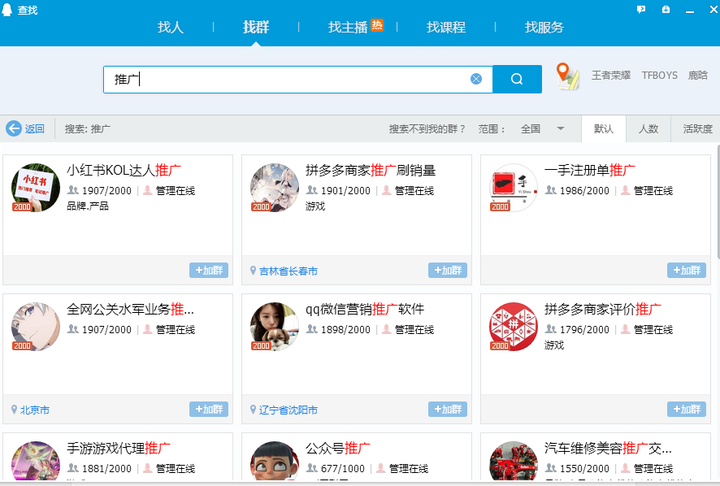Click member count 1986/2000
The height and width of the screenshot is (486, 720).
[x=584, y=190]
